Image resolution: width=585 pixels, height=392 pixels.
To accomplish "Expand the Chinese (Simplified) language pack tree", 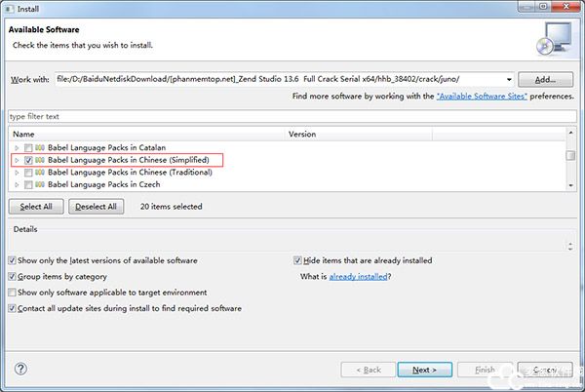I will pos(17,159).
